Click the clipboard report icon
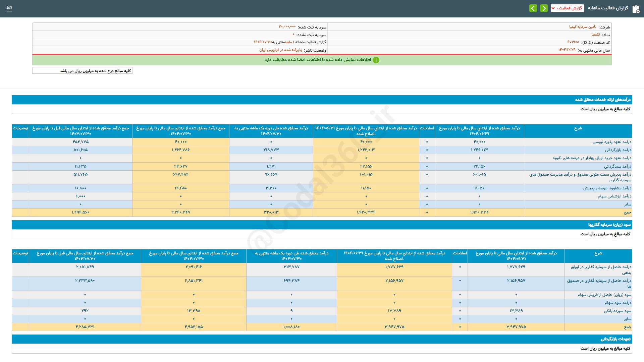 tap(636, 9)
